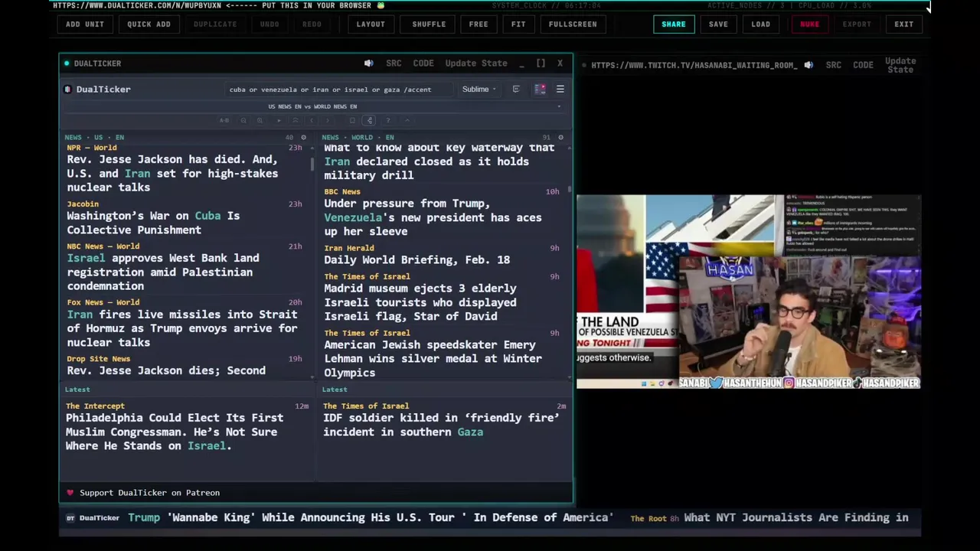
Task: Open American Jewish speedskater Emery Lehman headline
Action: coord(433,358)
